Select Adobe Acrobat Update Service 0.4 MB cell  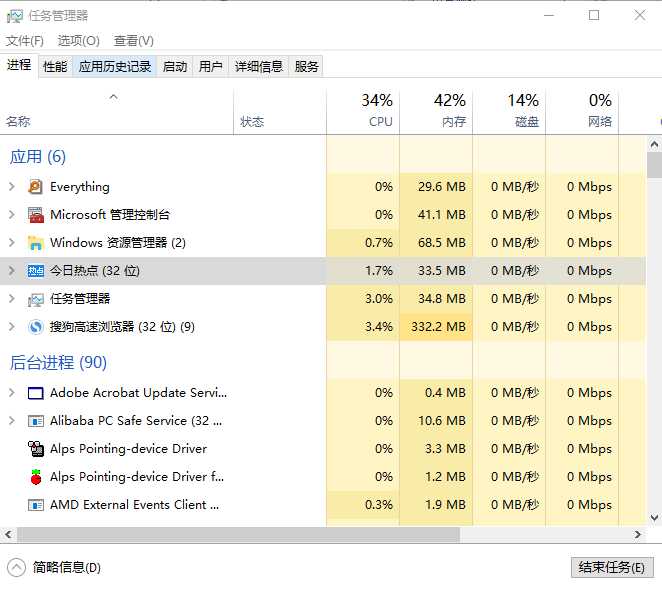436,393
